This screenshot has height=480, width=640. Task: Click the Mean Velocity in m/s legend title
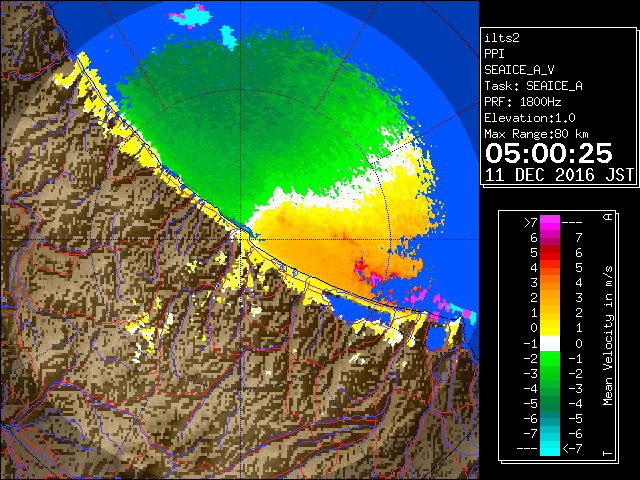click(608, 335)
